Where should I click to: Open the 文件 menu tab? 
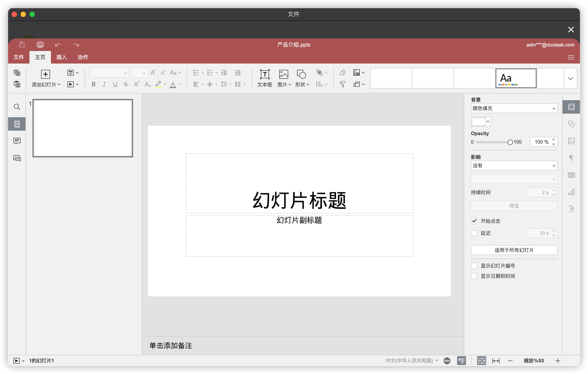[19, 57]
